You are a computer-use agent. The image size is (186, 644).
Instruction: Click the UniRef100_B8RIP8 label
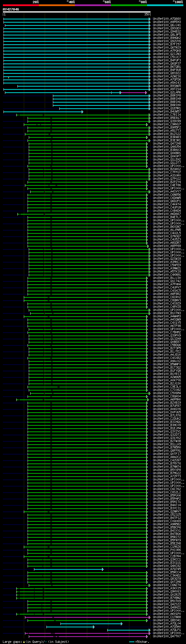[167, 96]
